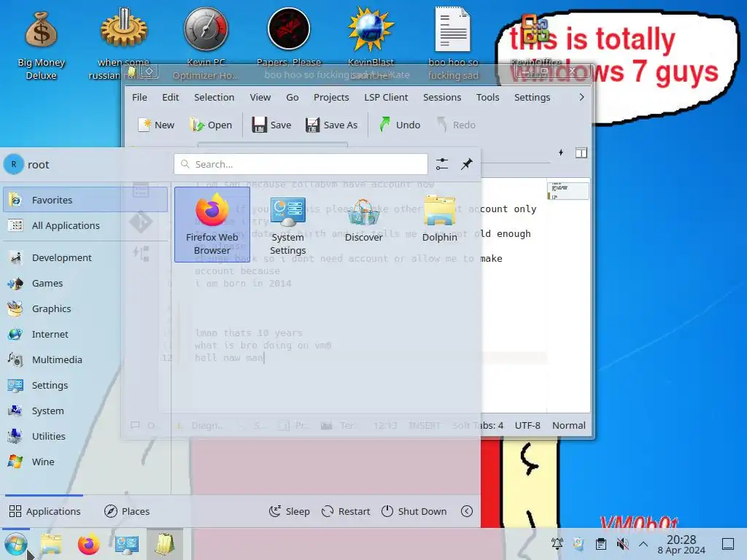Image resolution: width=747 pixels, height=560 pixels.
Task: Open the Utilities category
Action: point(85,436)
